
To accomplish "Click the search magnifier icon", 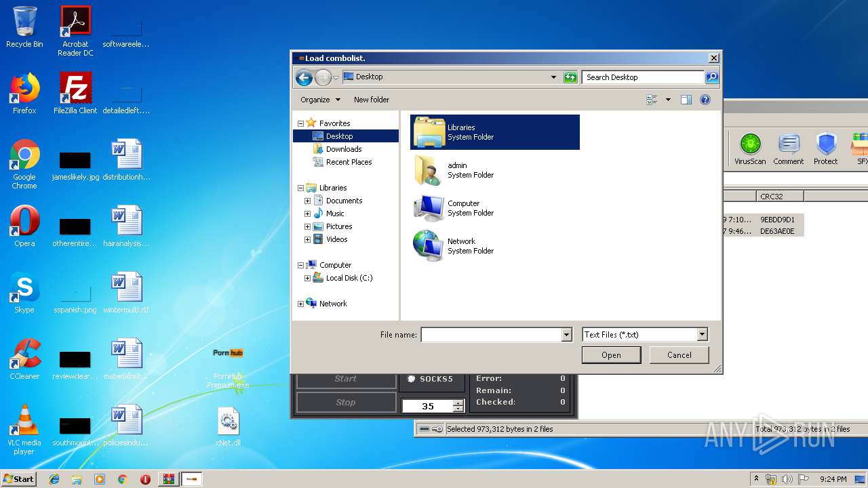I will click(711, 77).
